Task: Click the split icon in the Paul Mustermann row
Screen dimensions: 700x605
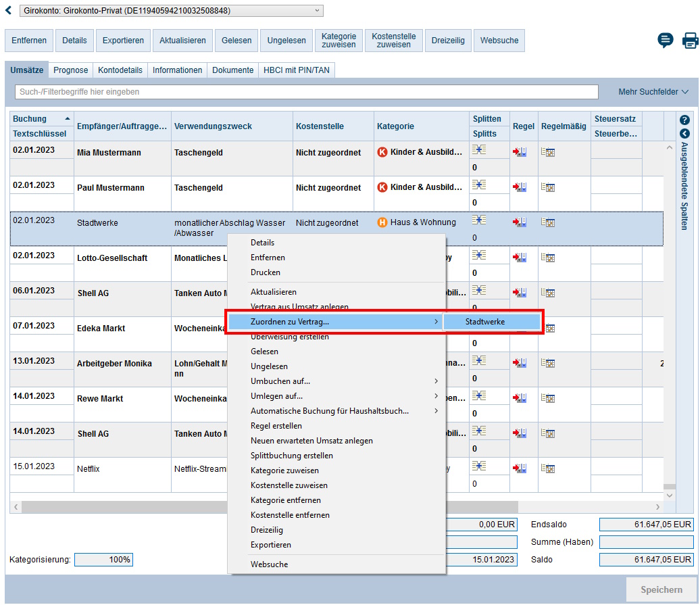Action: click(479, 185)
